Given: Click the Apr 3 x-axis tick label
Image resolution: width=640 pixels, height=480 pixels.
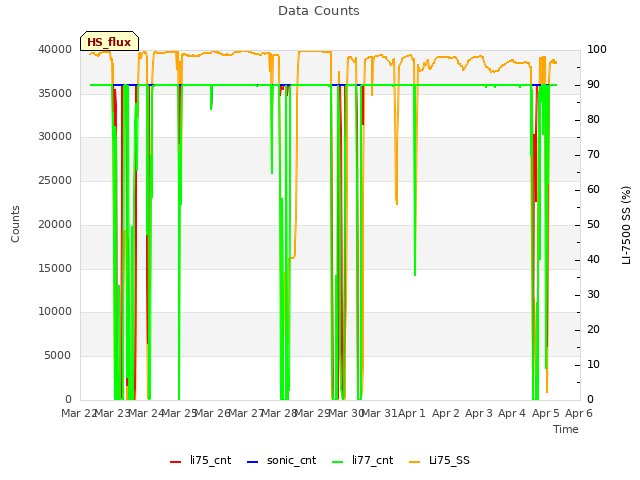Looking at the screenshot, I should [479, 413].
